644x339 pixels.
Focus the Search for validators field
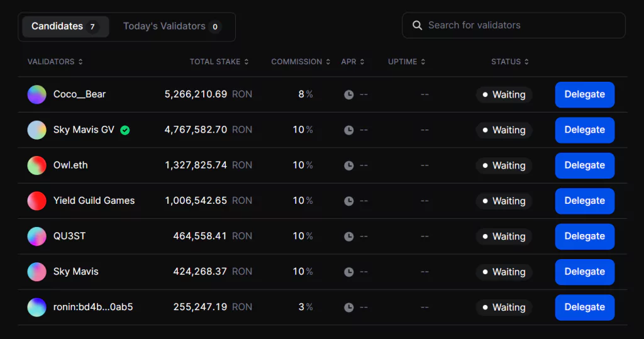(x=513, y=26)
